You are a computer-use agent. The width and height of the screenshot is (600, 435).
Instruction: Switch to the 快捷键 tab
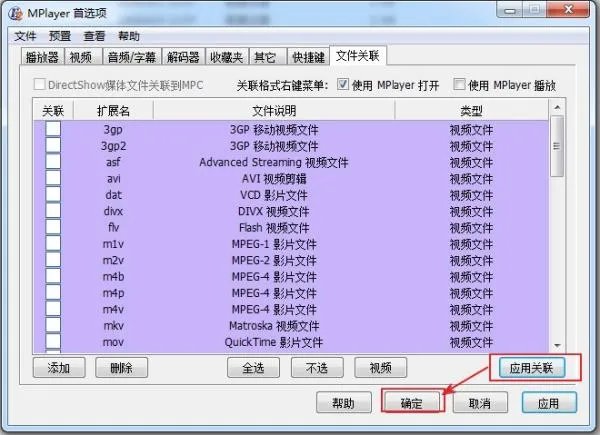click(308, 57)
